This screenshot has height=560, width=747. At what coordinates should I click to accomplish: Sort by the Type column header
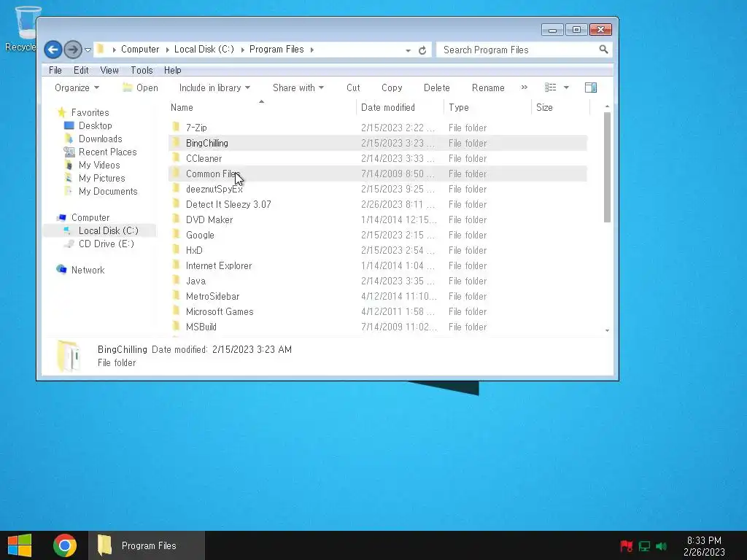point(487,108)
